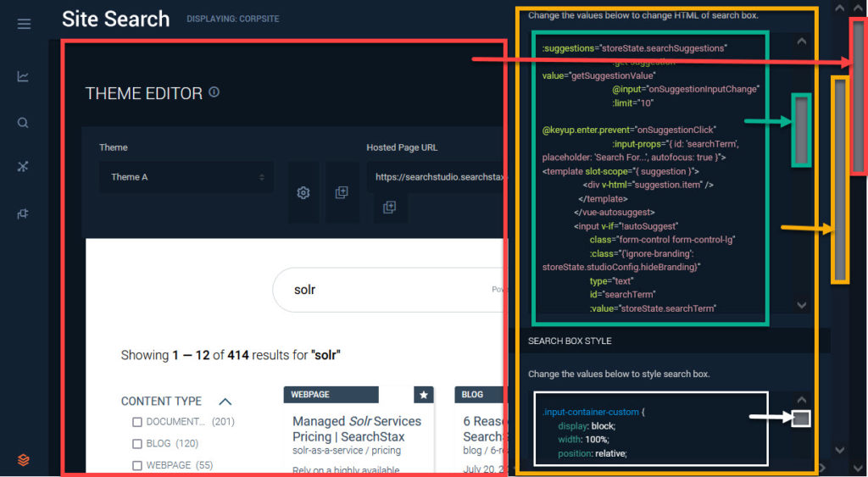Click the settings panel scroll-up arrow at top
The width and height of the screenshot is (868, 477).
[840, 8]
